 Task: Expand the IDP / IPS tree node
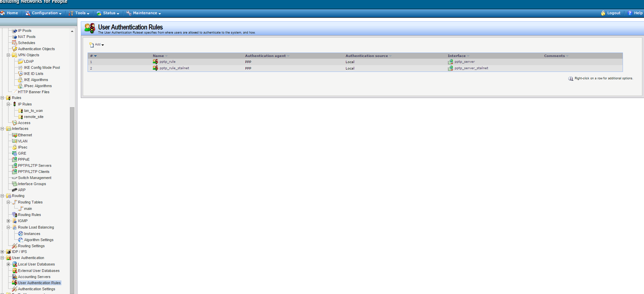[x=2, y=252]
